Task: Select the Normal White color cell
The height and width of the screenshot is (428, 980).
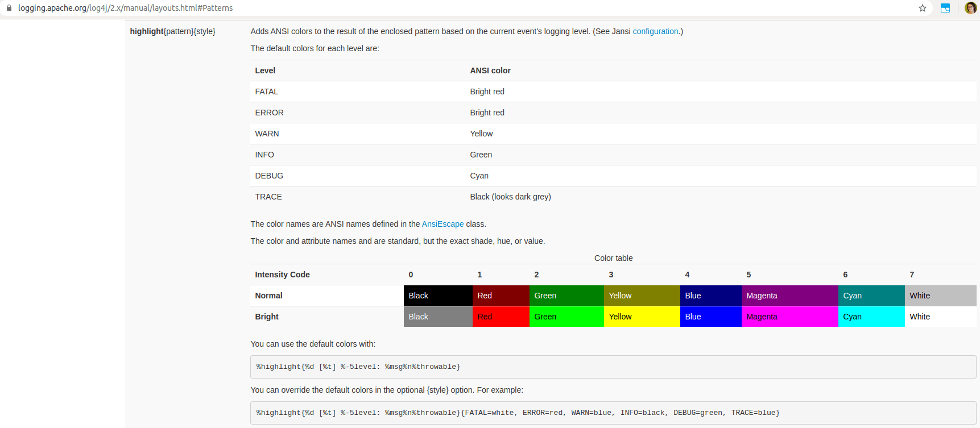Action: [941, 296]
